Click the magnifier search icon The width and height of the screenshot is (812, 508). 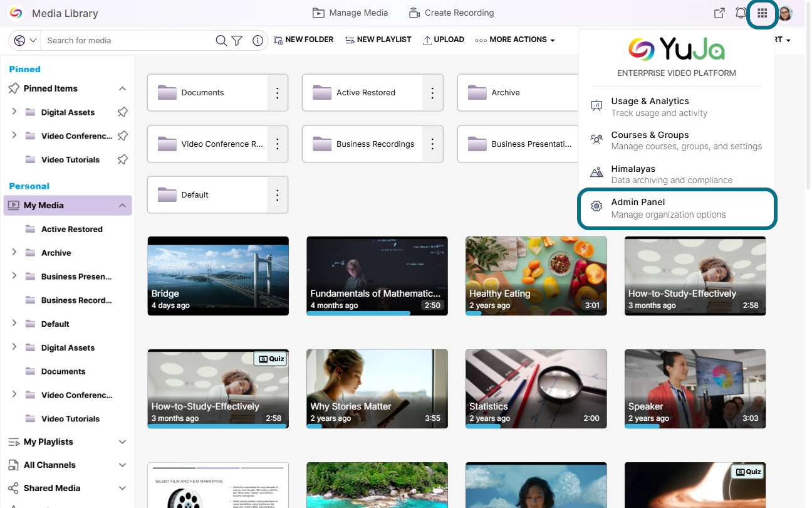(221, 40)
